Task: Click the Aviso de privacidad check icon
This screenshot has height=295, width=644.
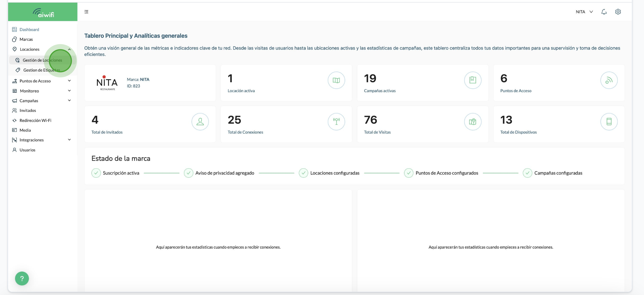Action: click(188, 173)
